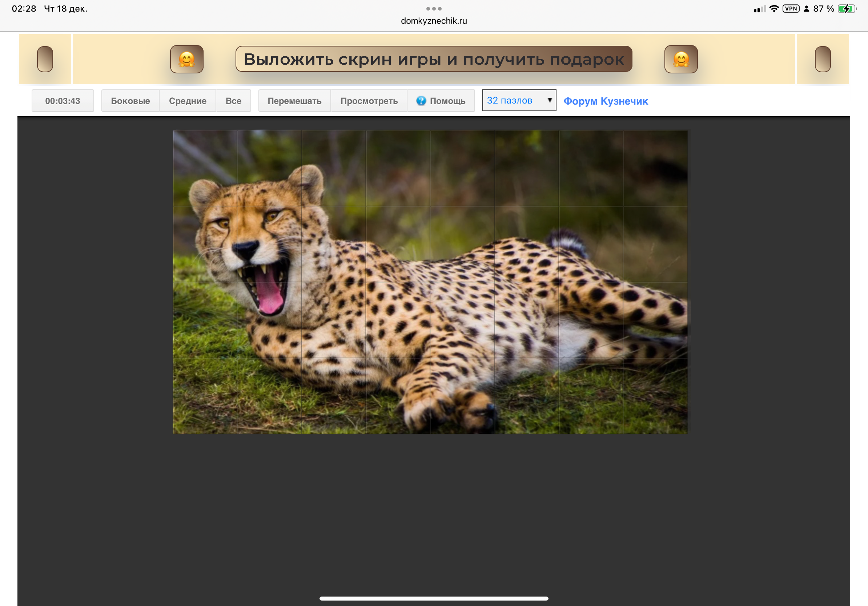Click the far-right rounded banner button
The width and height of the screenshot is (868, 606).
[x=822, y=59]
